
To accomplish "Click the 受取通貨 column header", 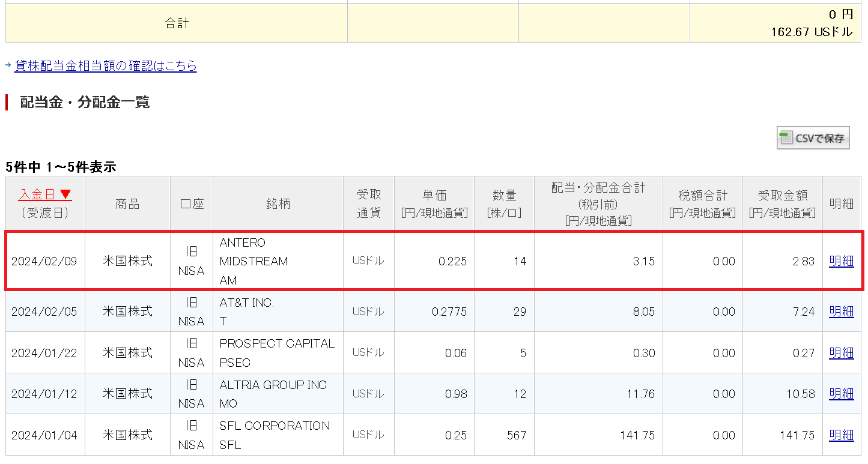I will 369,203.
